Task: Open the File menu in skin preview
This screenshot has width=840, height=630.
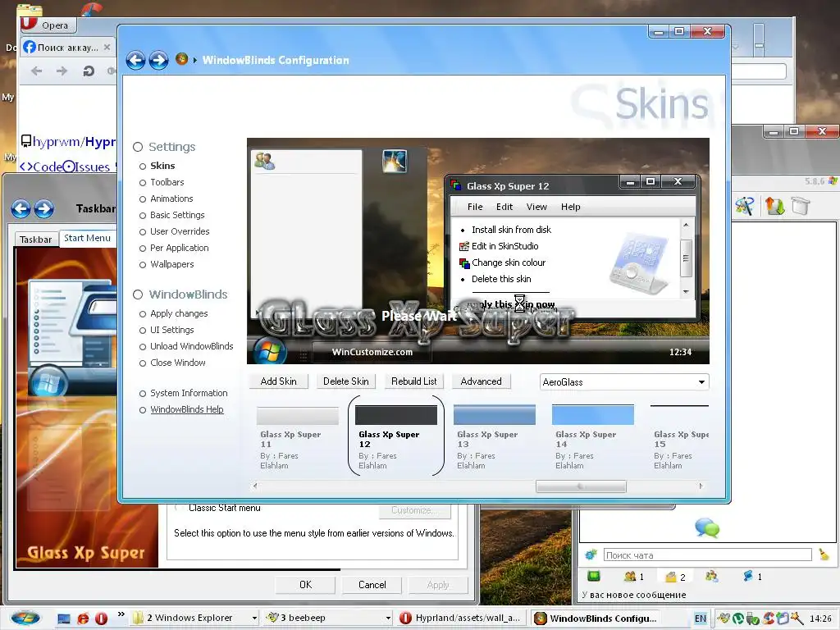Action: tap(475, 207)
